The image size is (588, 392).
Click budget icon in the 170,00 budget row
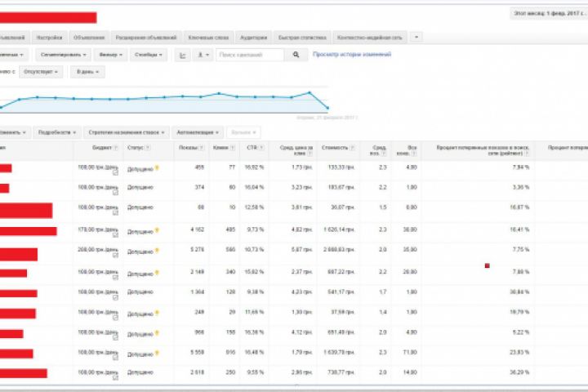[x=115, y=235]
